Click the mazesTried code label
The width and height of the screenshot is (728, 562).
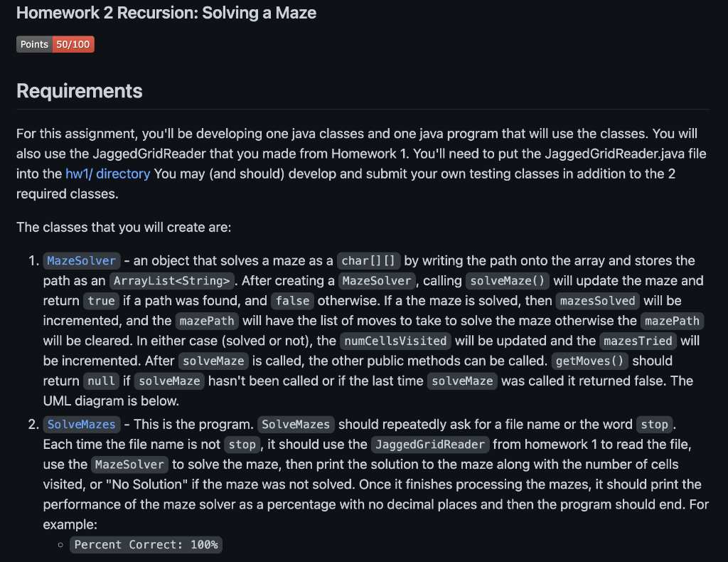point(638,341)
